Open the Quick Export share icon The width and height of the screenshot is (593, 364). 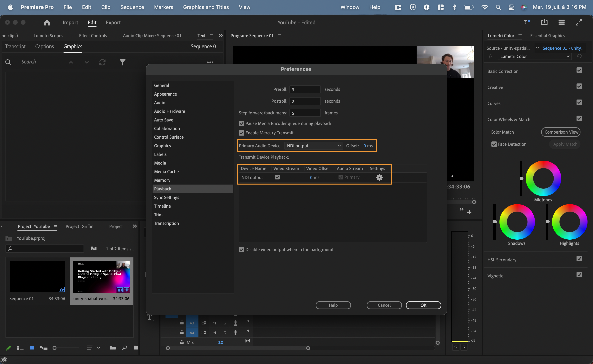(544, 22)
